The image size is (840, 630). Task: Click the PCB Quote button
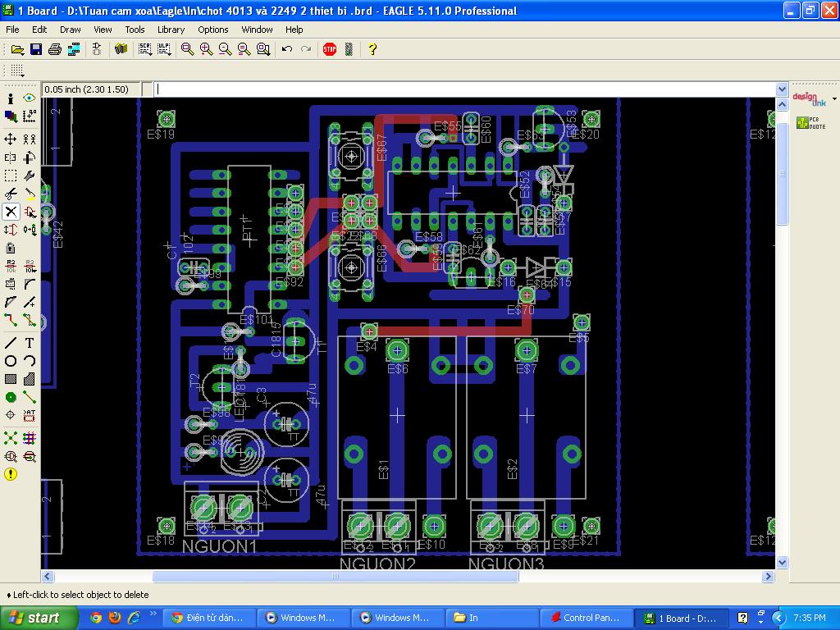(x=810, y=123)
